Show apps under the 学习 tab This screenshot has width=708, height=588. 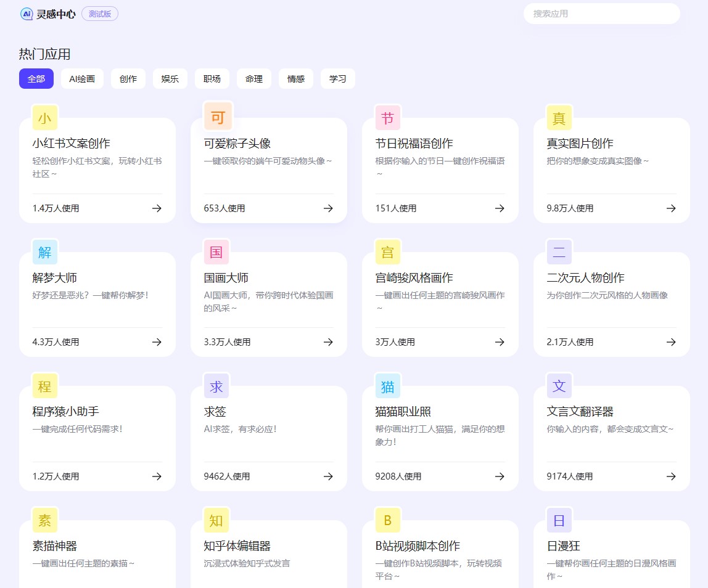click(x=338, y=79)
